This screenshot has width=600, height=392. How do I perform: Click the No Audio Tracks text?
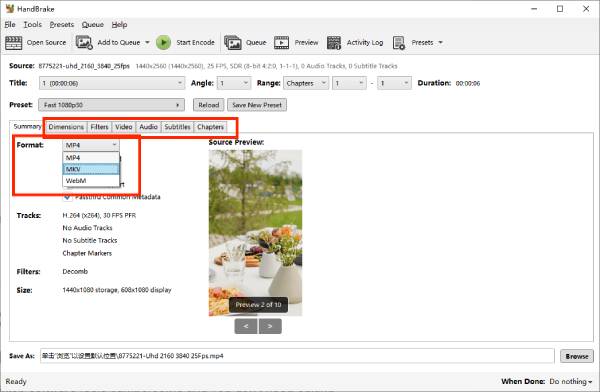[x=87, y=228]
